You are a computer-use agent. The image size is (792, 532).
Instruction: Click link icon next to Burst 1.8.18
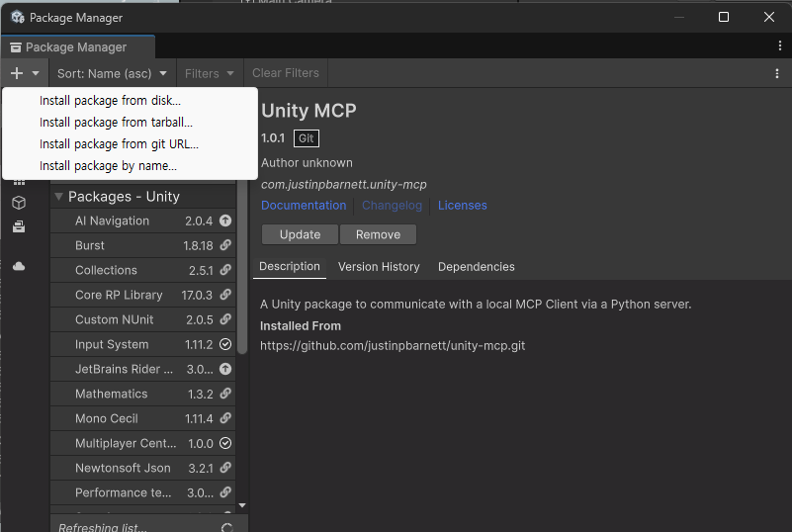[x=225, y=245]
